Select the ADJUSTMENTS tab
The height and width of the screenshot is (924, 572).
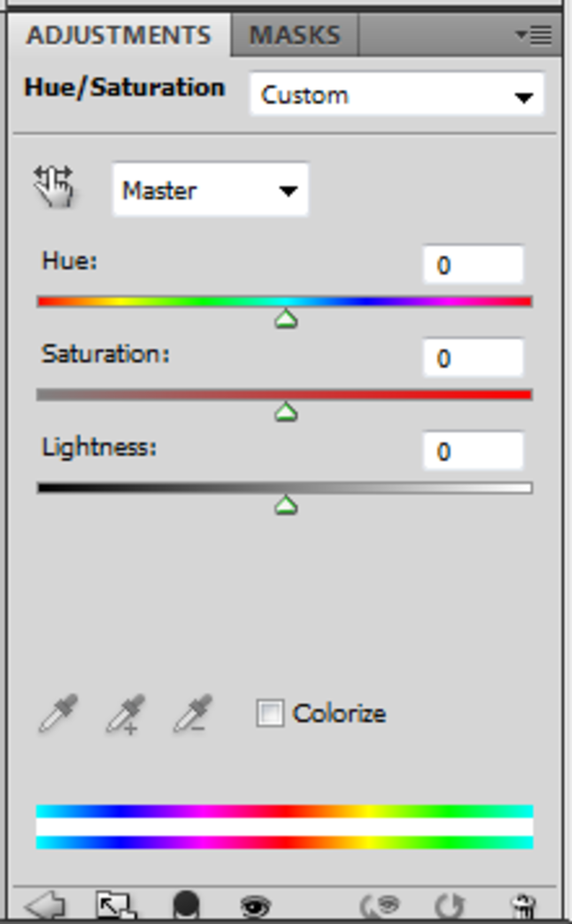(119, 35)
